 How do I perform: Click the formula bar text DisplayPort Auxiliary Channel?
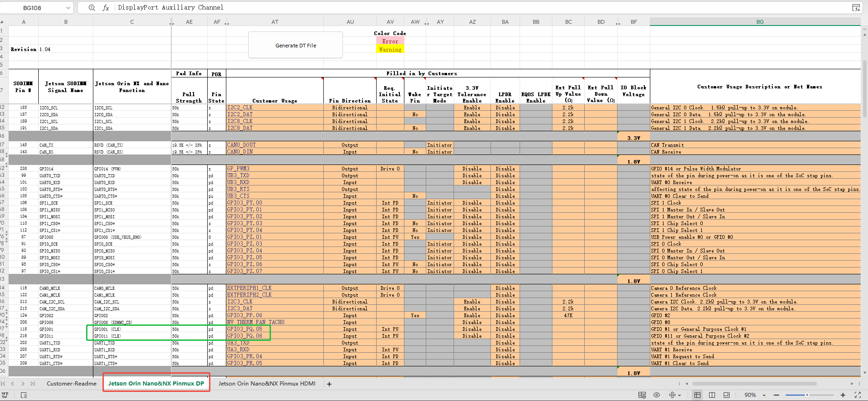(x=171, y=7)
